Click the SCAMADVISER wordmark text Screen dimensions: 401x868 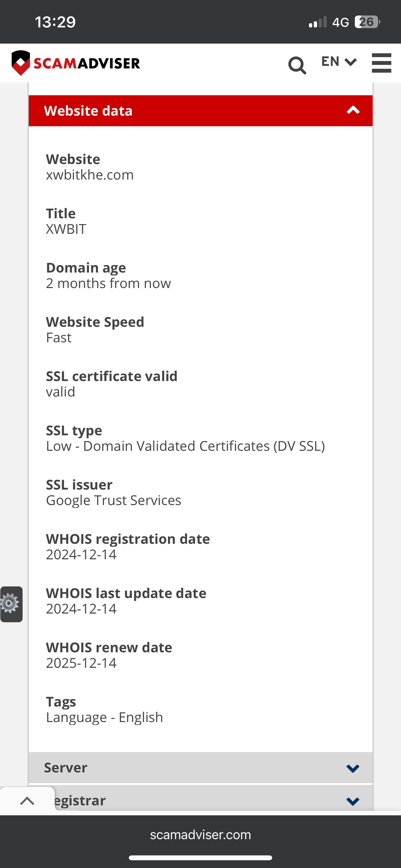pos(87,63)
